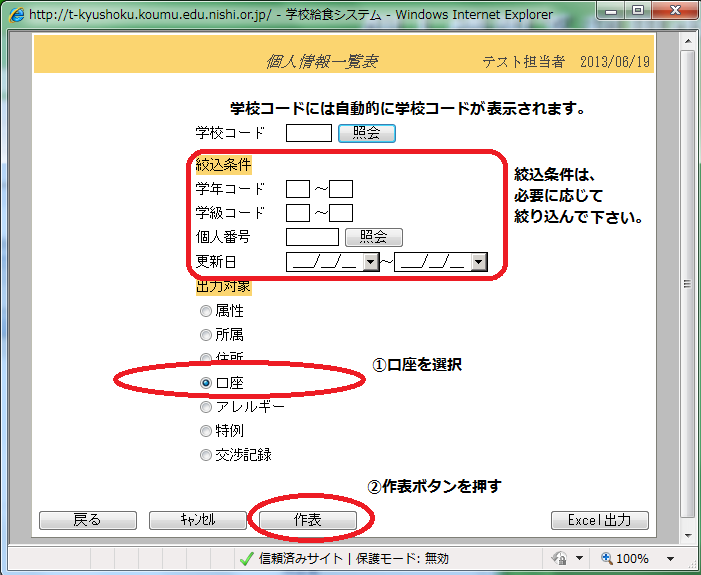Screen dimensions: 701x575
Task: Click the 学年コード start input field
Action: 298,189
